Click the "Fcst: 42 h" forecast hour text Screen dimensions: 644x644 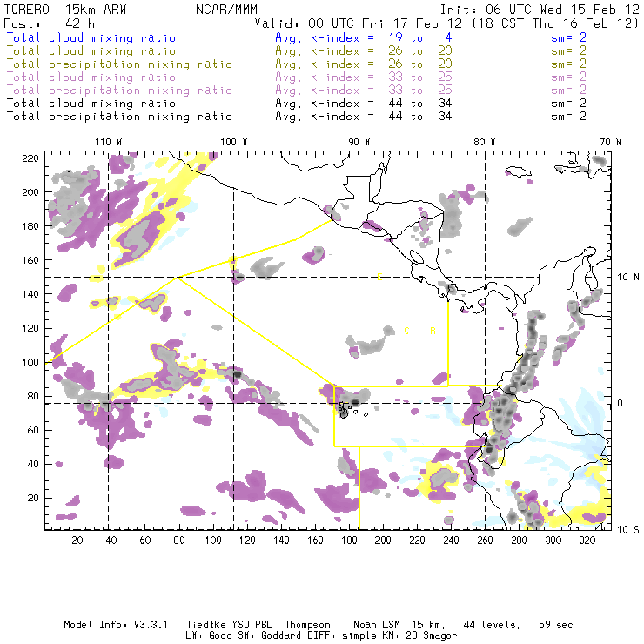[49, 23]
